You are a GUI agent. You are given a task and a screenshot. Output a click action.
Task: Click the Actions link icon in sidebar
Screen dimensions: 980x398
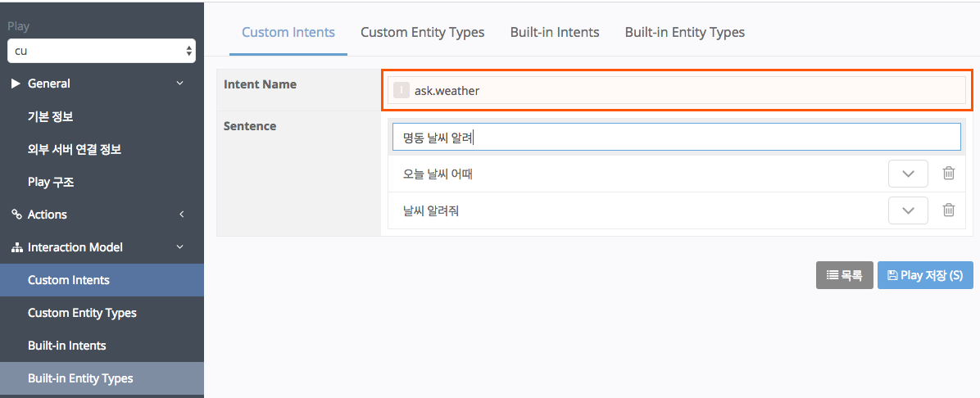tap(16, 215)
